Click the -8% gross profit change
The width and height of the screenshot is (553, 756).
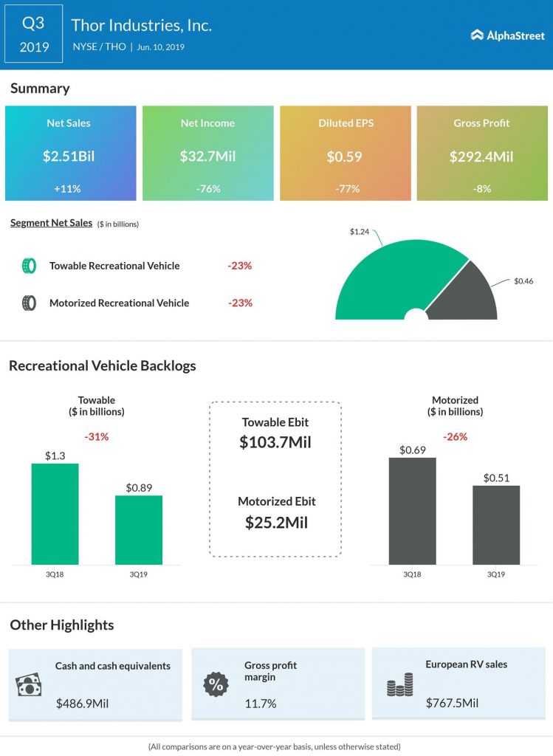pos(482,188)
